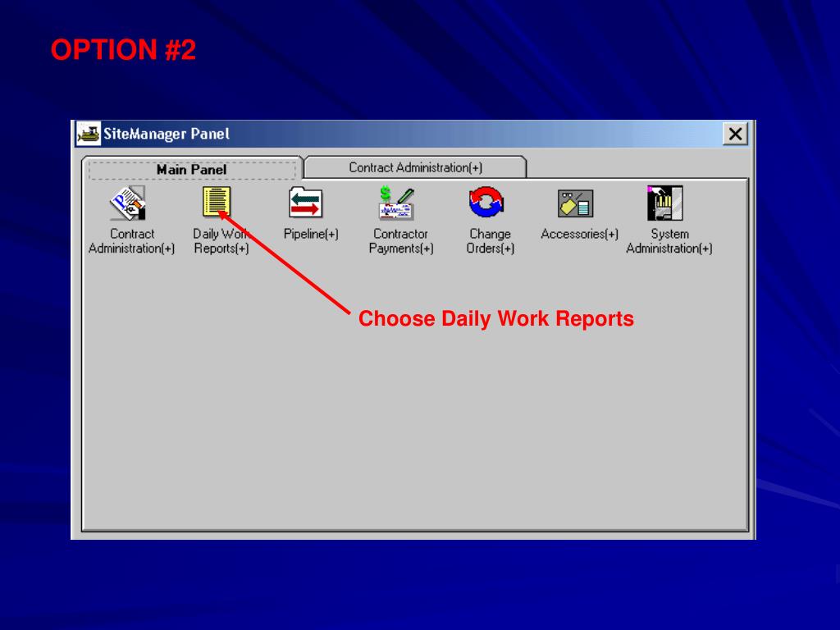Open the Daily Work Reports icon
This screenshot has height=630, width=840.
pos(217,202)
